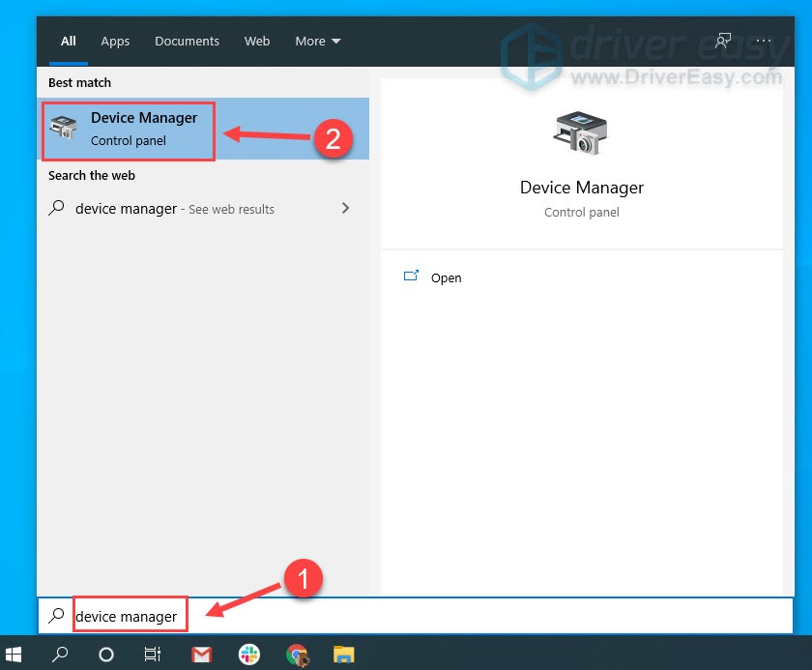Open Google Chrome from the taskbar
812x670 pixels.
pyautogui.click(x=297, y=655)
